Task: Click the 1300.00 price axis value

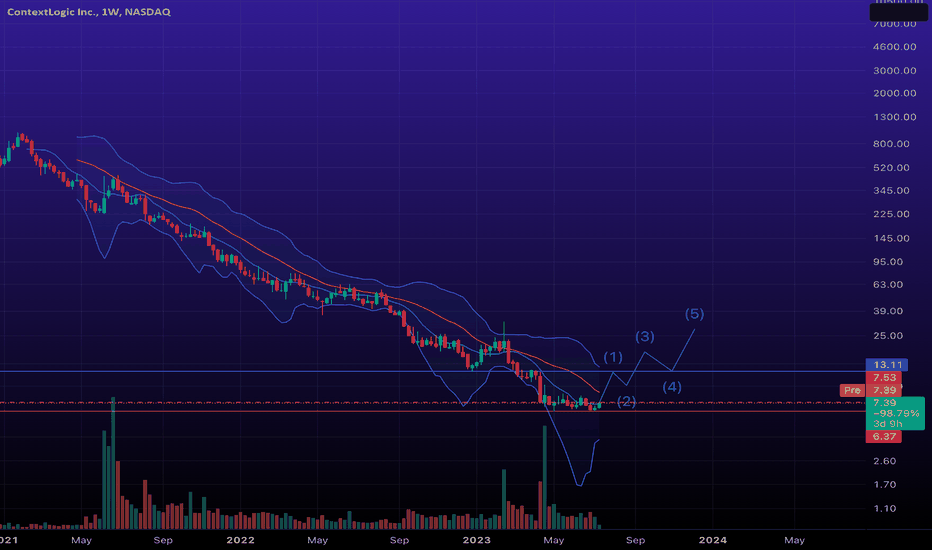Action: (895, 117)
